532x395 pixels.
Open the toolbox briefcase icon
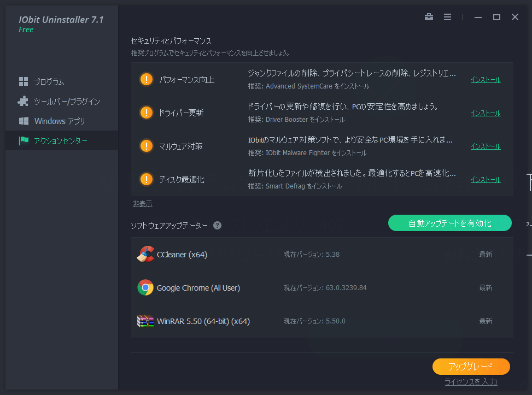(x=429, y=17)
